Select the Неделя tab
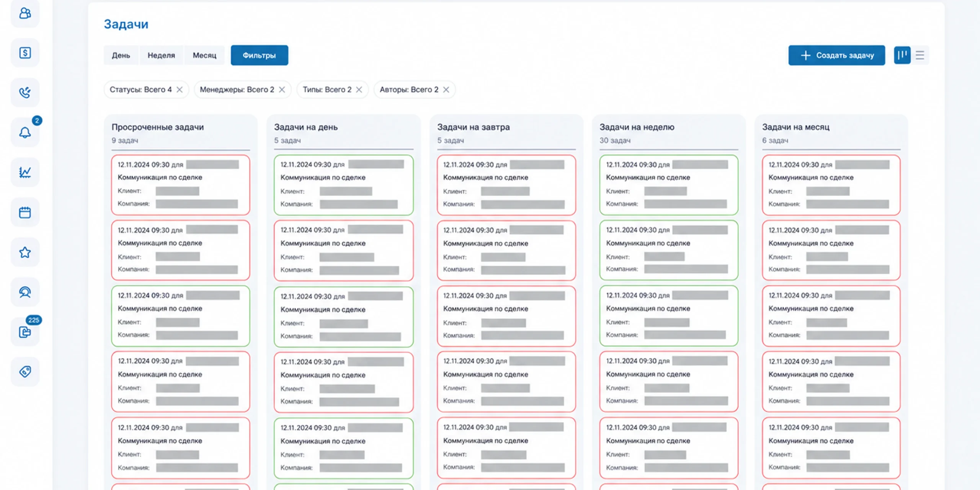The width and height of the screenshot is (980, 490). [x=161, y=56]
